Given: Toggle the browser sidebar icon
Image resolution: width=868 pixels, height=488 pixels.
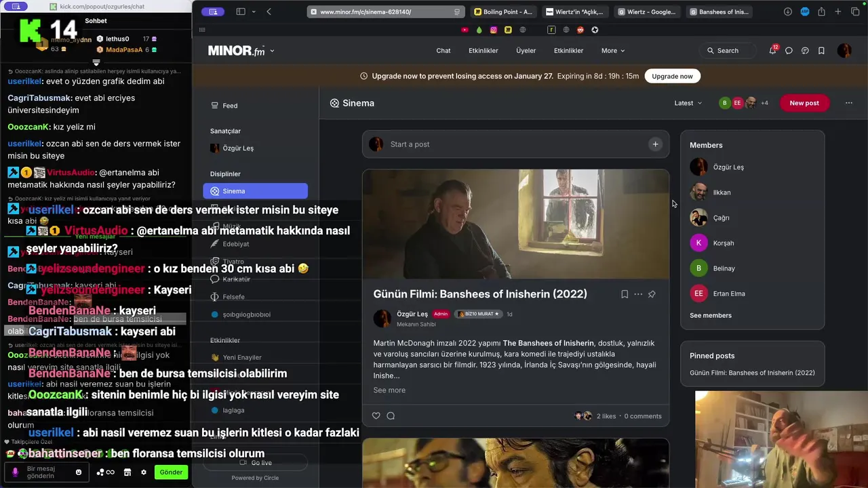Looking at the screenshot, I should (241, 12).
